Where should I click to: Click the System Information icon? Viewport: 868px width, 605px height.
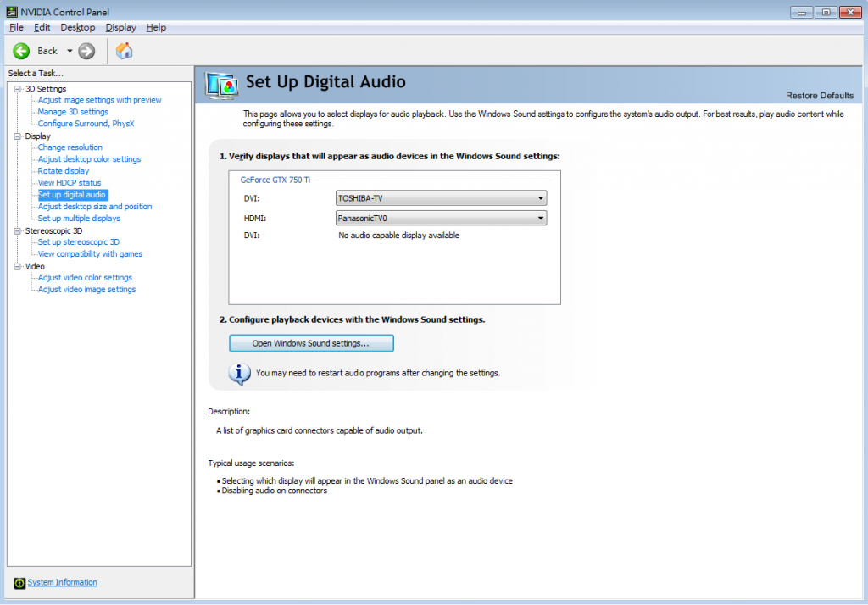pyautogui.click(x=19, y=583)
